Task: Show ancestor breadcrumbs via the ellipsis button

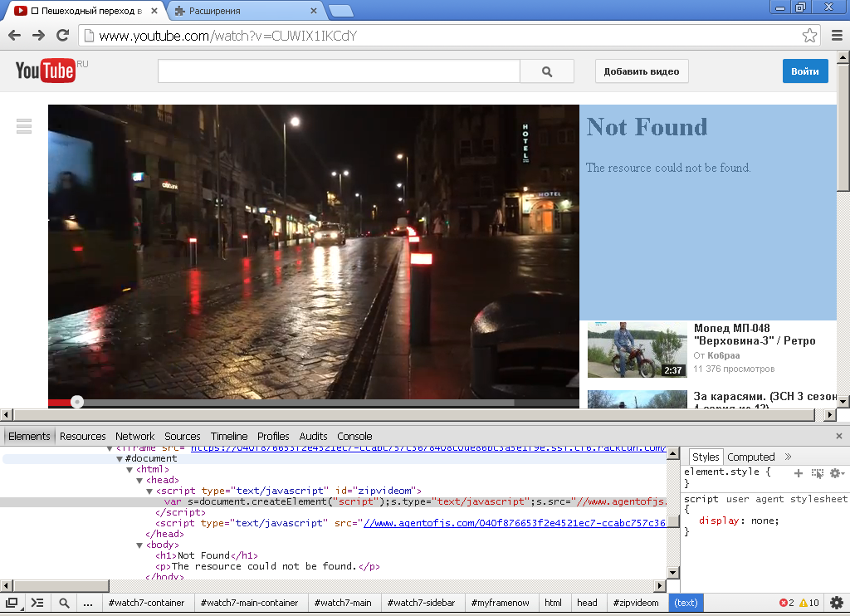Action: click(x=88, y=603)
